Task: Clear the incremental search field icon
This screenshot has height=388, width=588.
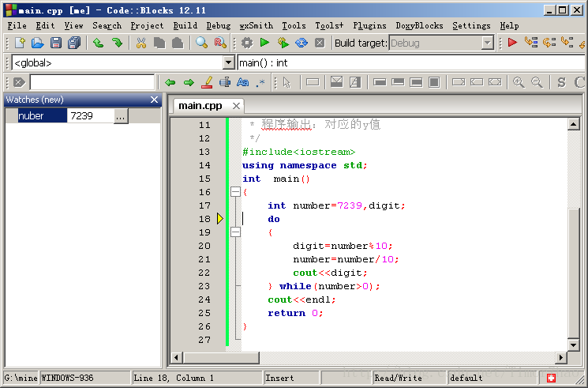Action: 19,82
